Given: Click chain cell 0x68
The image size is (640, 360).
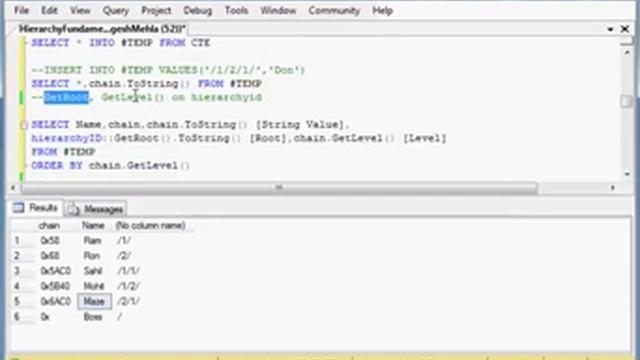Looking at the screenshot, I should (50, 256).
